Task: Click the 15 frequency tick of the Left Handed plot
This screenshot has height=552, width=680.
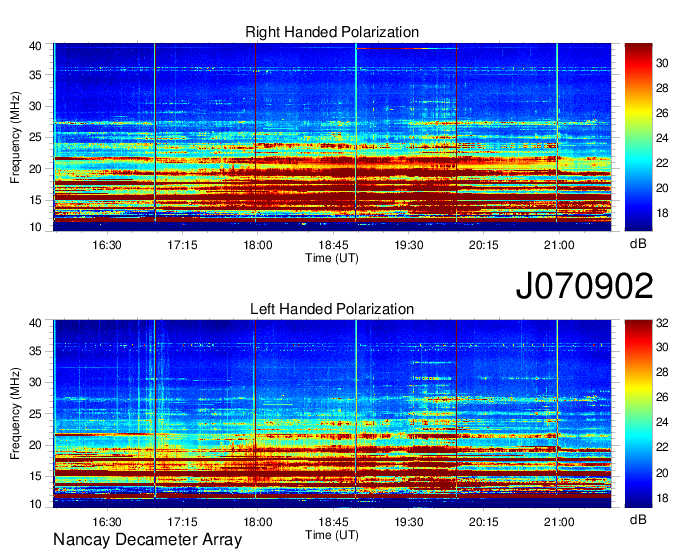Action: 36,476
